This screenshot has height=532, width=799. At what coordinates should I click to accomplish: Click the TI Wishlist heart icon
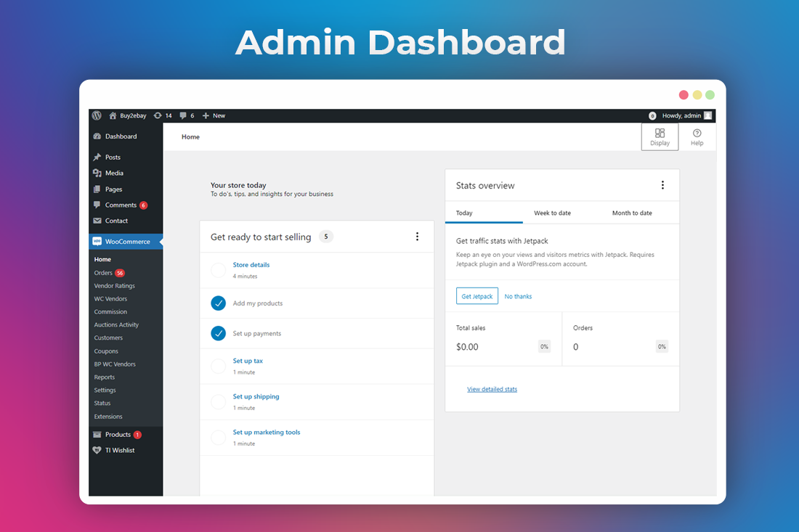coord(98,450)
